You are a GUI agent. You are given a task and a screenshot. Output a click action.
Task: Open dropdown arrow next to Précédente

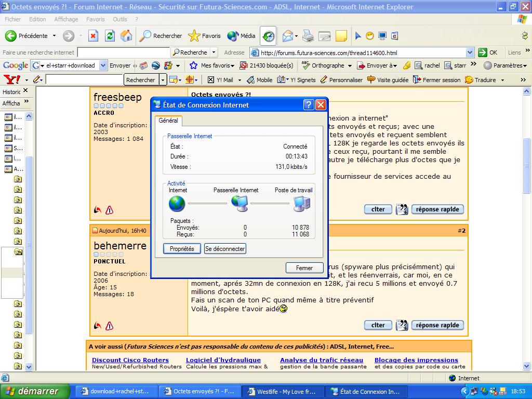(54, 36)
